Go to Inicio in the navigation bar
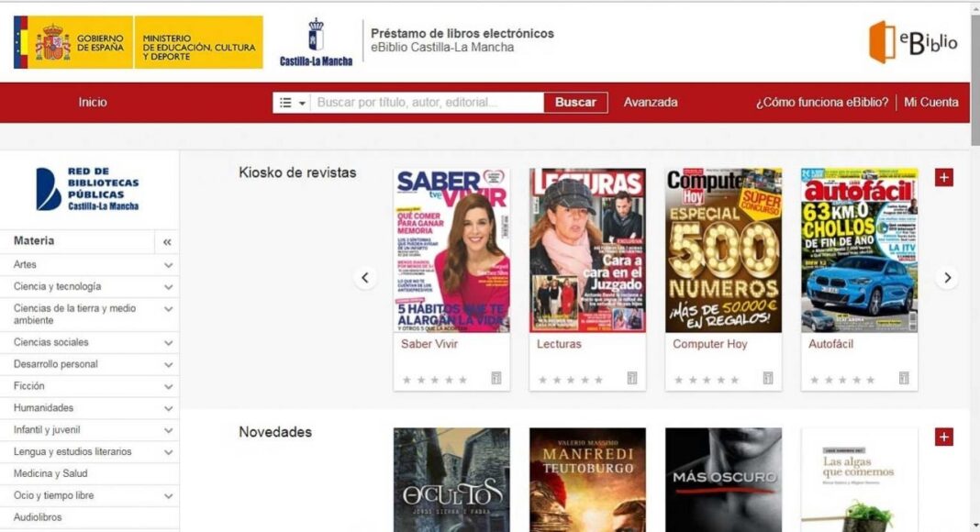The image size is (980, 532). (x=93, y=103)
